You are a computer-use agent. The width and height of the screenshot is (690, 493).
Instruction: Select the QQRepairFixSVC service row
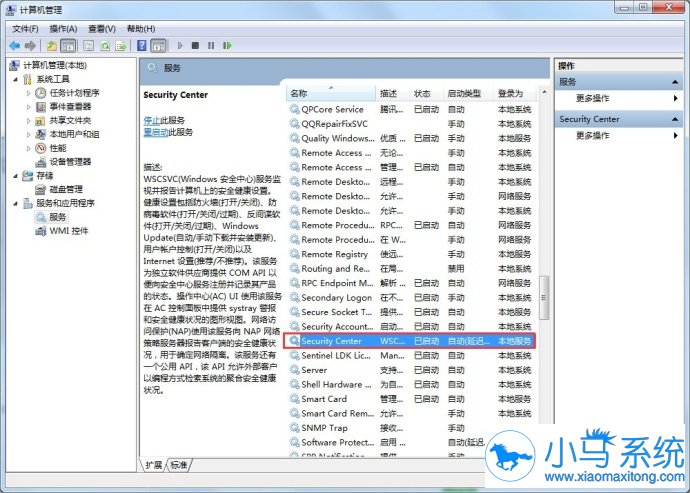[411, 124]
